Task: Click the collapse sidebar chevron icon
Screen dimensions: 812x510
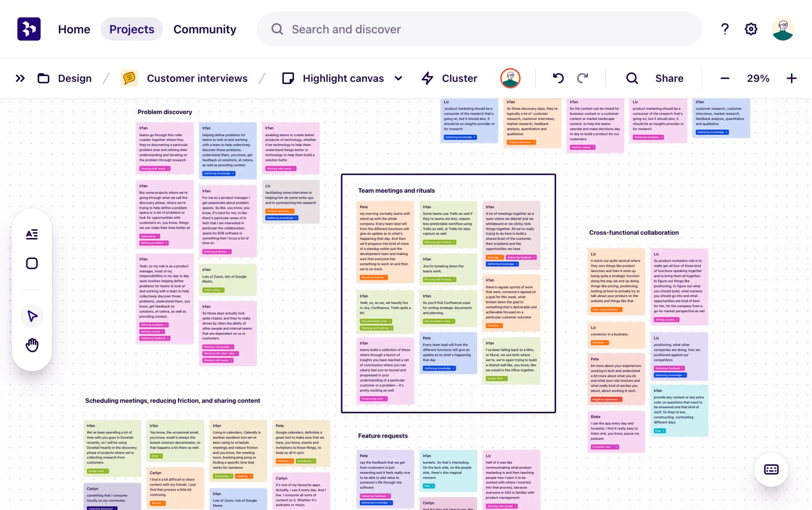Action: pyautogui.click(x=20, y=78)
